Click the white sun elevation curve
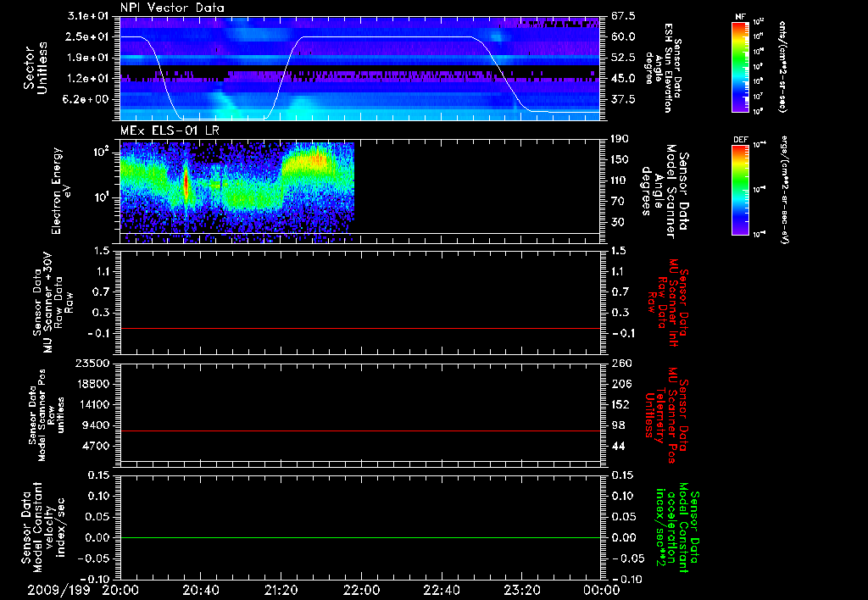The width and height of the screenshot is (868, 600). (x=386, y=37)
